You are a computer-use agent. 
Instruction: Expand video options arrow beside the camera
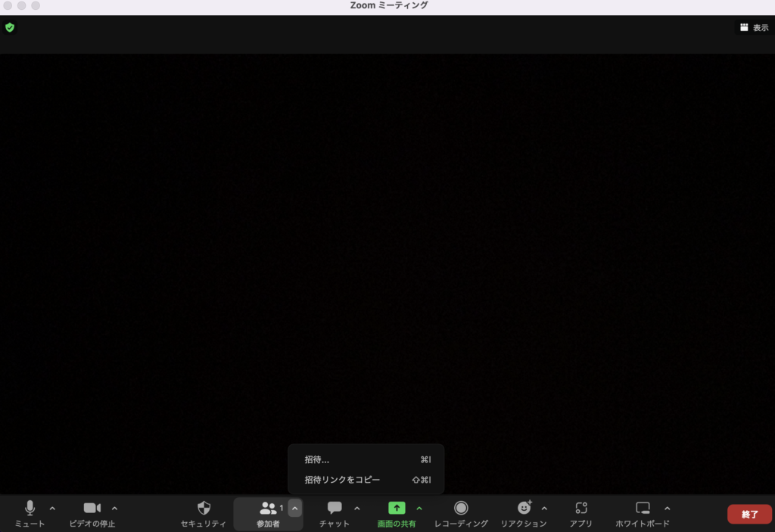(x=114, y=509)
